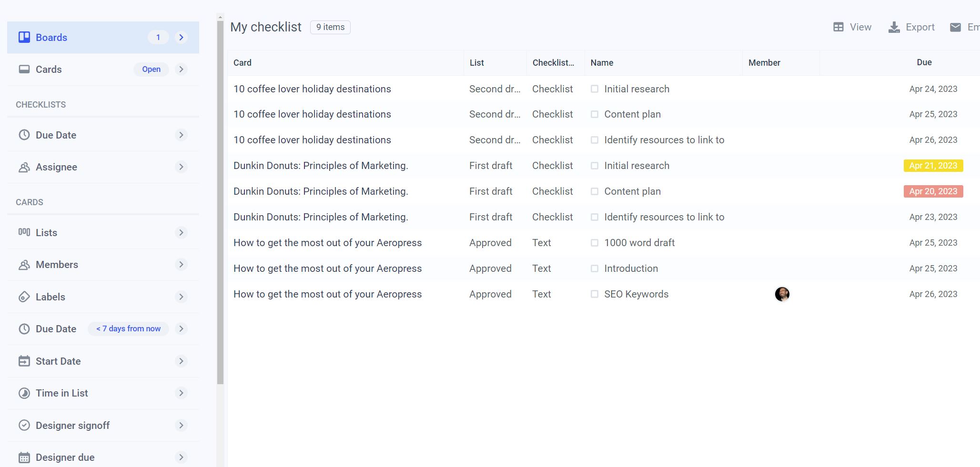The height and width of the screenshot is (467, 980).
Task: Click the Lists columns icon
Action: click(x=24, y=232)
